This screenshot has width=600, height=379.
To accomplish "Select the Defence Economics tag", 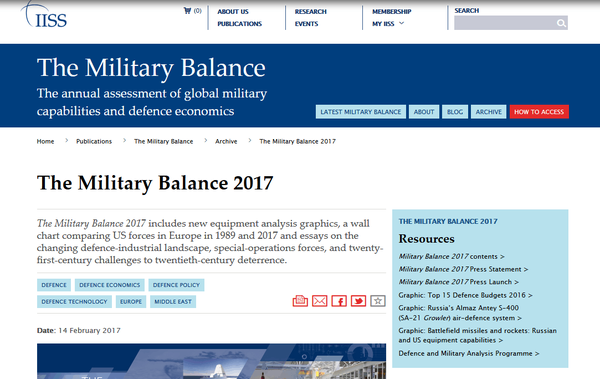I will point(110,285).
